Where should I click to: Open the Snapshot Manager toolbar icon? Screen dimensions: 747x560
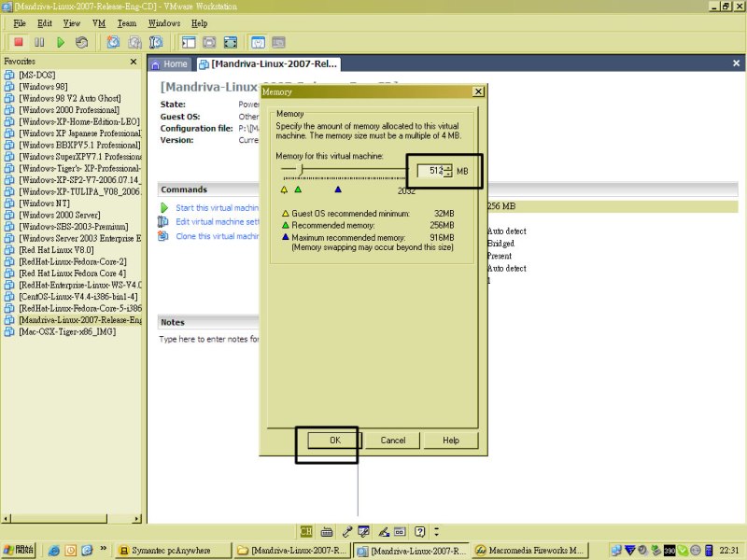156,42
